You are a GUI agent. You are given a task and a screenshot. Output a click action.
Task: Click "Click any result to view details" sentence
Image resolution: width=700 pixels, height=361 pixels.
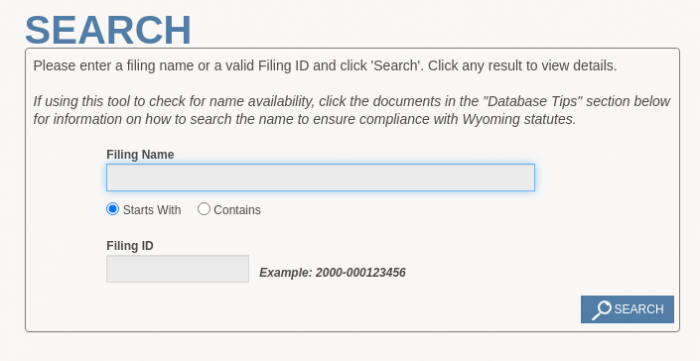tap(522, 66)
